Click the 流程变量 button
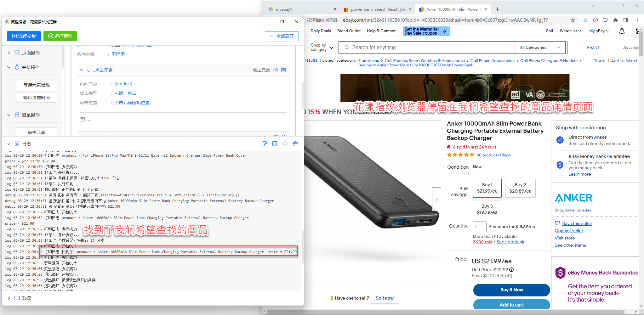The height and width of the screenshot is (315, 644). tap(24, 36)
